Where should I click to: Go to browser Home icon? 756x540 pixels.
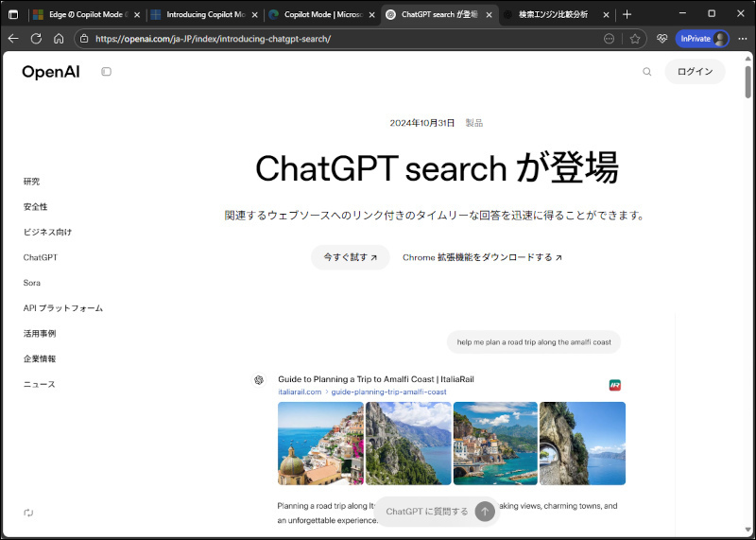[x=59, y=39]
